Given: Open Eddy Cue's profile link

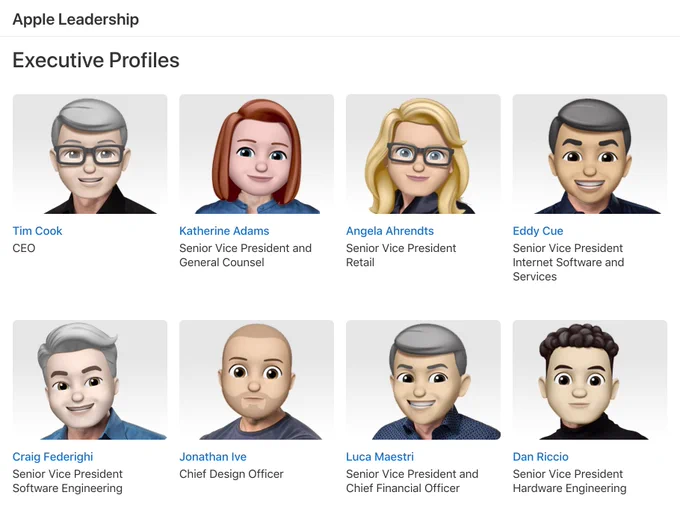Looking at the screenshot, I should pyautogui.click(x=538, y=231).
